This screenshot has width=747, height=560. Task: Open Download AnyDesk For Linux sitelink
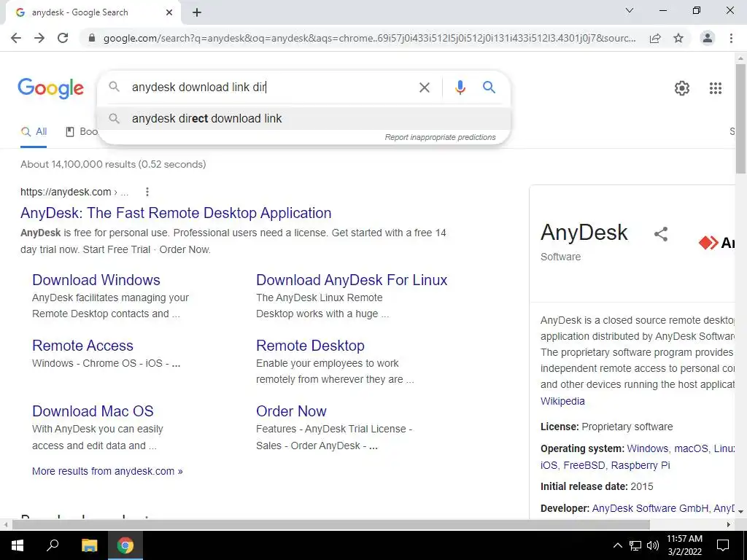pos(352,280)
